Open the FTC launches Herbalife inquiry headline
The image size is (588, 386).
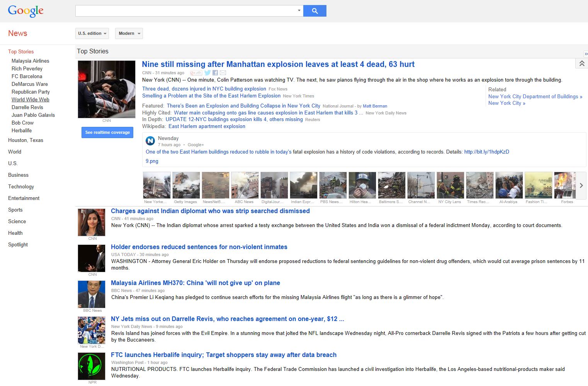coord(224,355)
